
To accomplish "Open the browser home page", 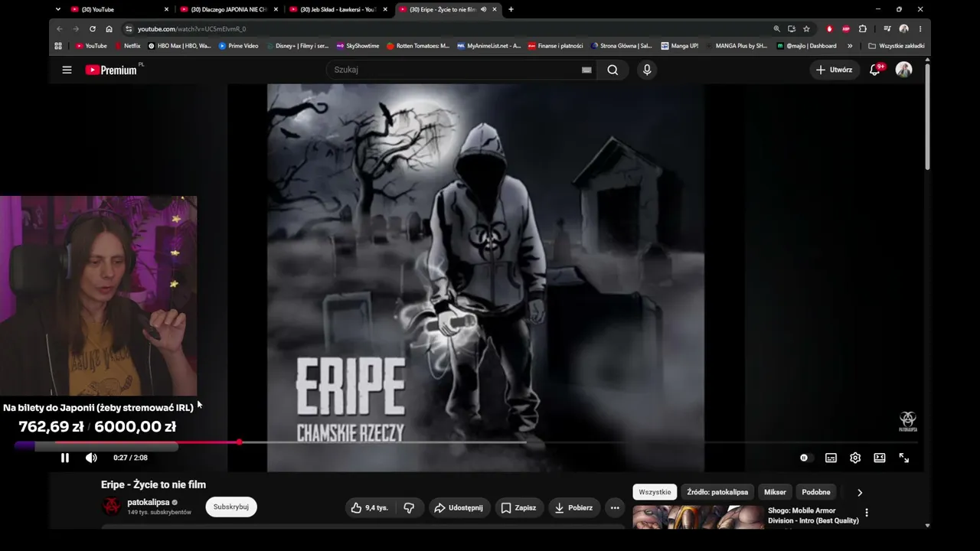I will [x=109, y=29].
